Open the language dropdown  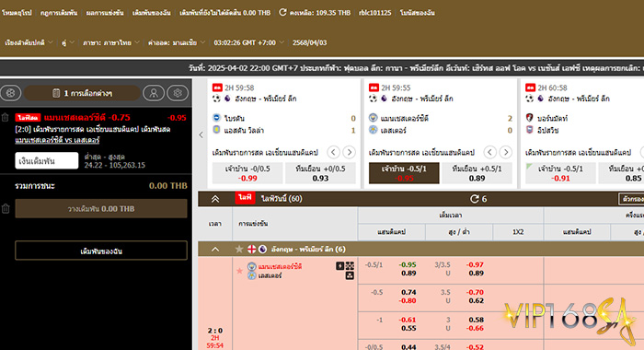tap(111, 42)
